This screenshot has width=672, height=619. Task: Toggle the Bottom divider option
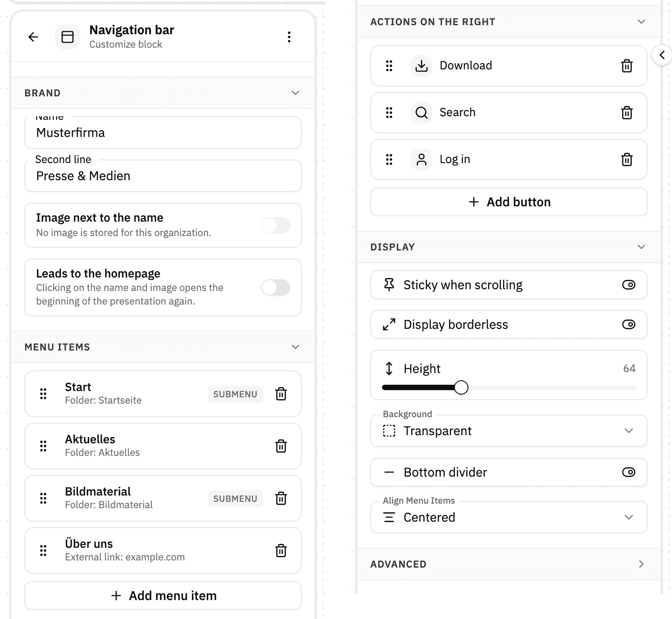tap(629, 472)
